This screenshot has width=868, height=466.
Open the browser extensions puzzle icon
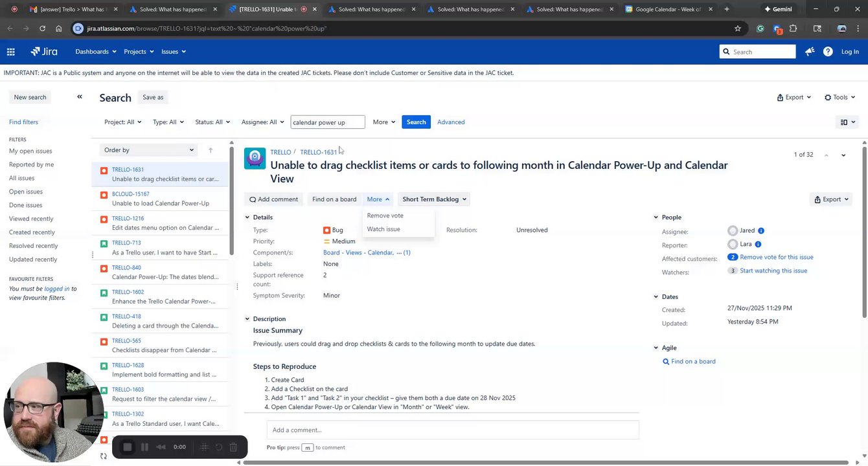pyautogui.click(x=794, y=28)
